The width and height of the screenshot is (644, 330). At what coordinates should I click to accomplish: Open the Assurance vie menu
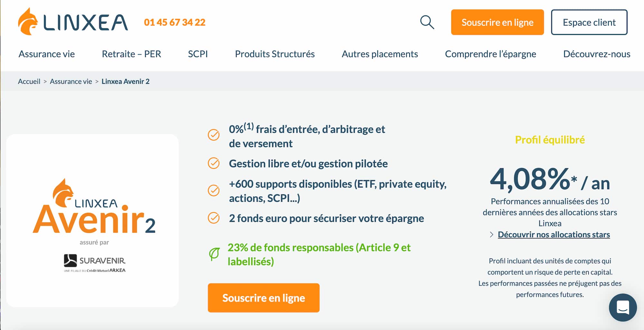pyautogui.click(x=46, y=54)
